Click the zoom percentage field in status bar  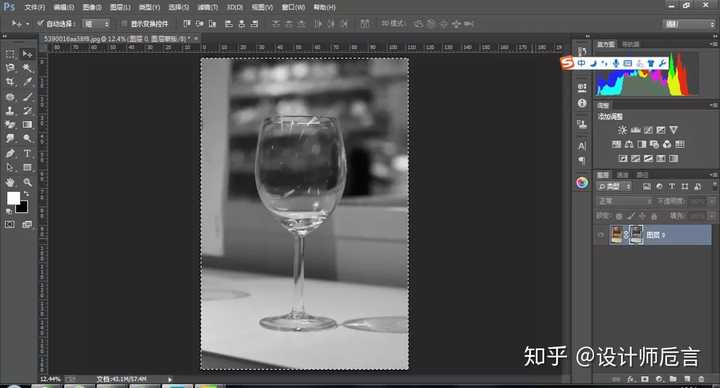tap(51, 379)
